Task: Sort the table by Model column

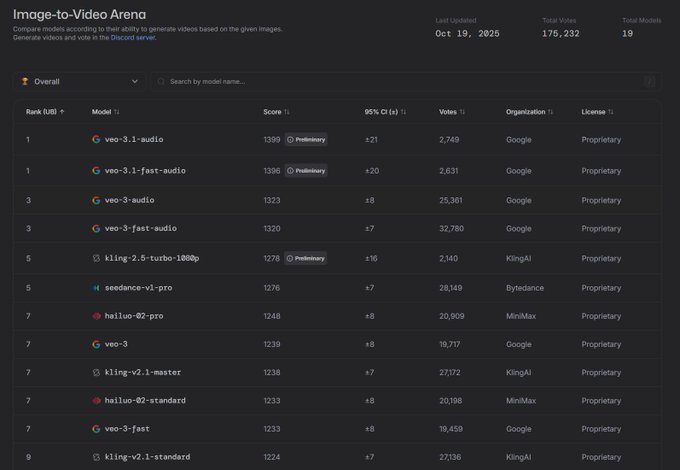Action: [105, 112]
